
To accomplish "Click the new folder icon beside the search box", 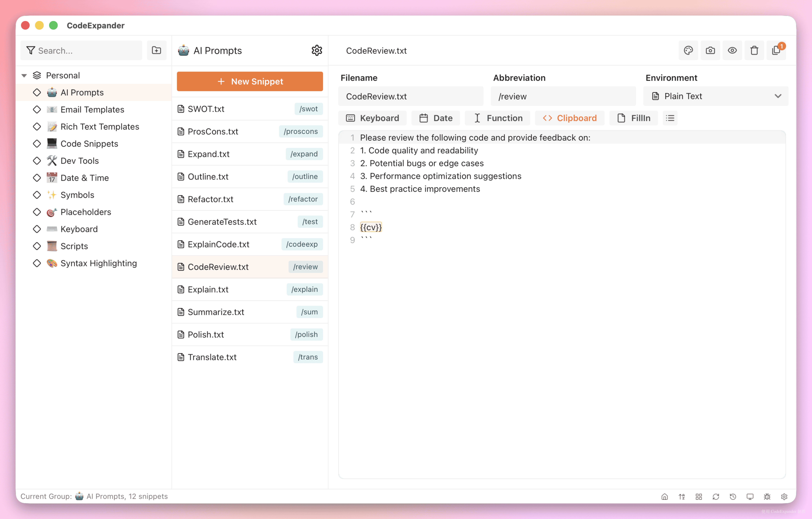I will (x=156, y=50).
